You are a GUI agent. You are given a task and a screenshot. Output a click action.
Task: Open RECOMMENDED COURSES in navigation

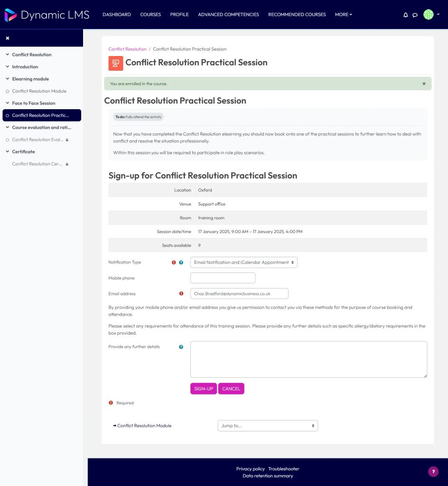click(x=297, y=15)
